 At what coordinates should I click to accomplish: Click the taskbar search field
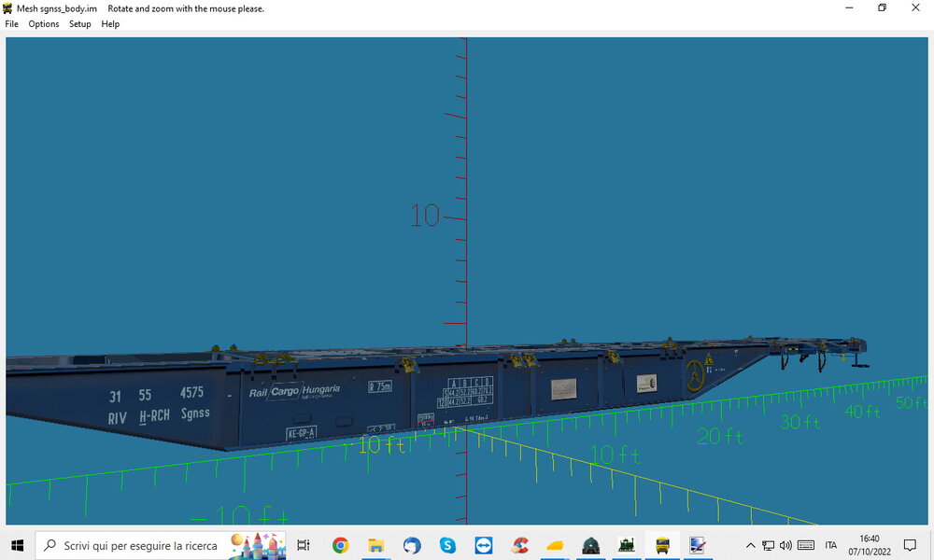(x=161, y=545)
